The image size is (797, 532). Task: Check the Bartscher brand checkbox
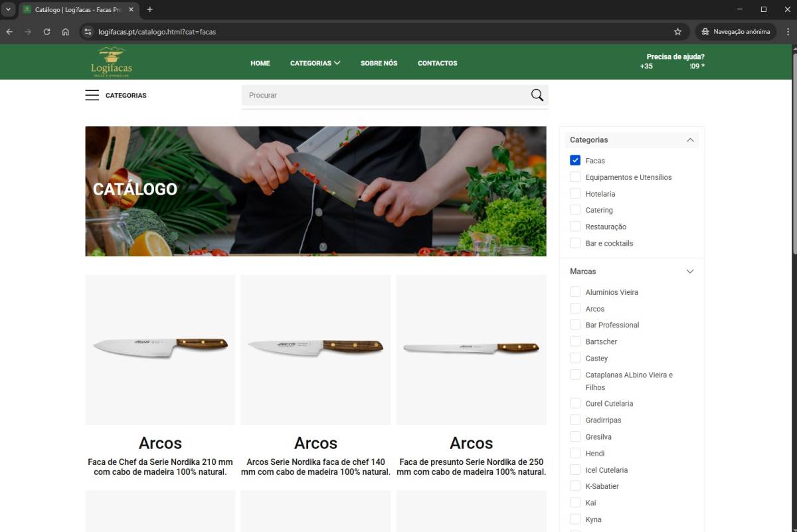pyautogui.click(x=575, y=341)
